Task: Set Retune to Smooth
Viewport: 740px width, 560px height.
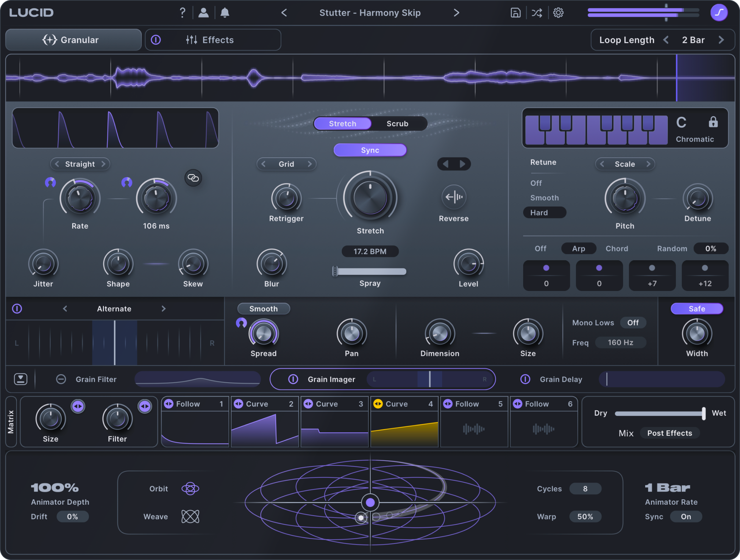Action: [x=544, y=198]
